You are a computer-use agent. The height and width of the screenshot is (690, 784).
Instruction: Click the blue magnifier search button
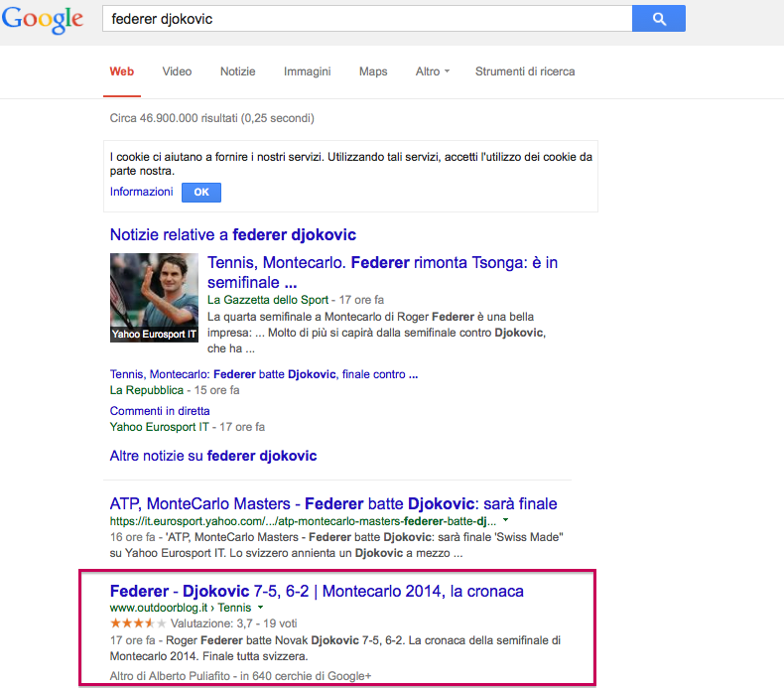click(x=659, y=19)
